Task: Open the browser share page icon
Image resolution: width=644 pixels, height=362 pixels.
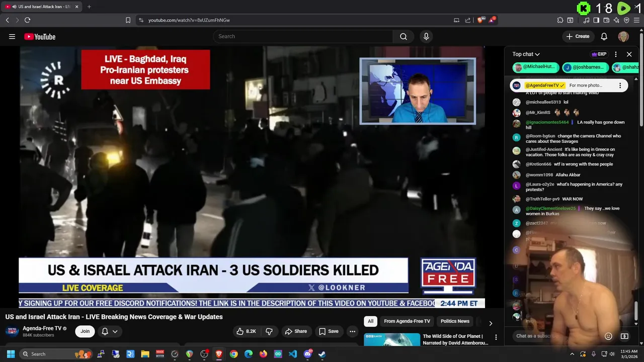Action: pyautogui.click(x=468, y=20)
